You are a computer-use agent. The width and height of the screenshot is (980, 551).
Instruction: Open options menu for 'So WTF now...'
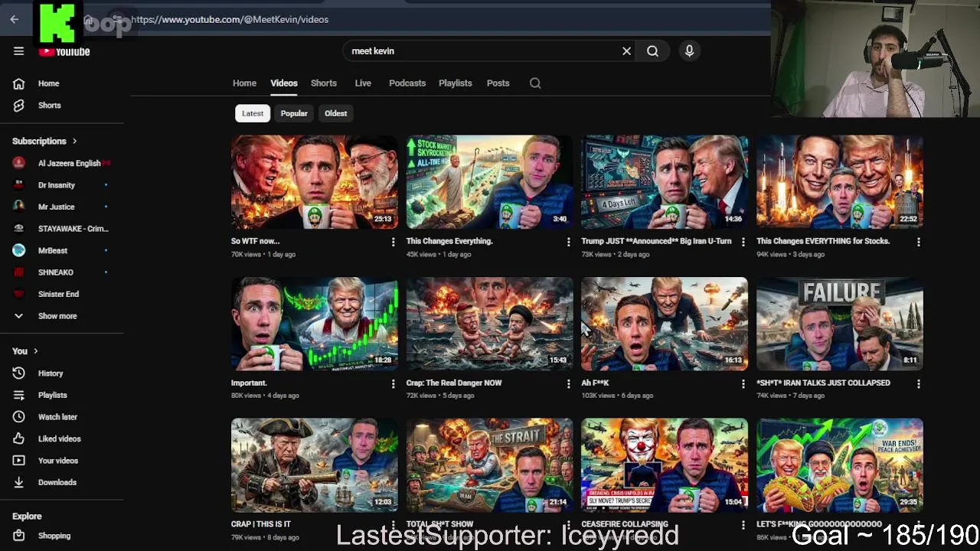pos(393,242)
